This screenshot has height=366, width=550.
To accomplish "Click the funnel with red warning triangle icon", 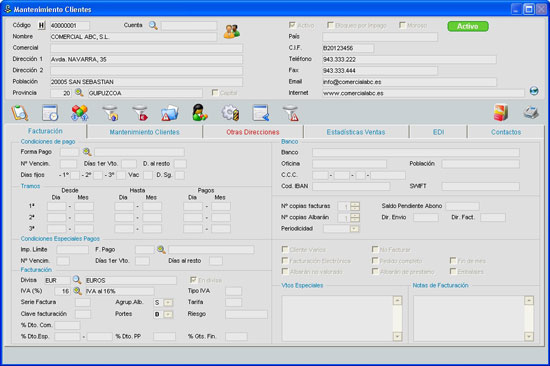I will [x=291, y=113].
